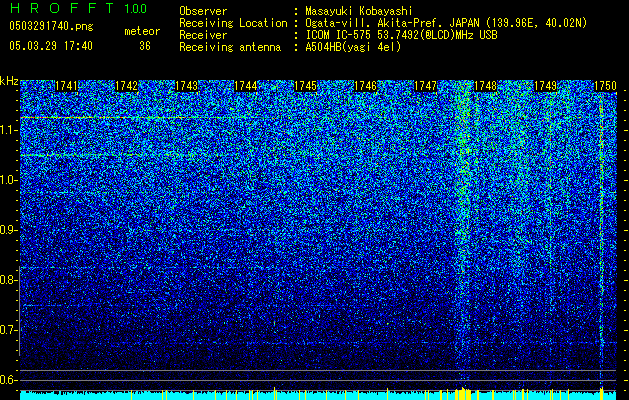Click the 1744 time marker
Image resolution: width=629 pixels, height=400 pixels.
pos(246,86)
